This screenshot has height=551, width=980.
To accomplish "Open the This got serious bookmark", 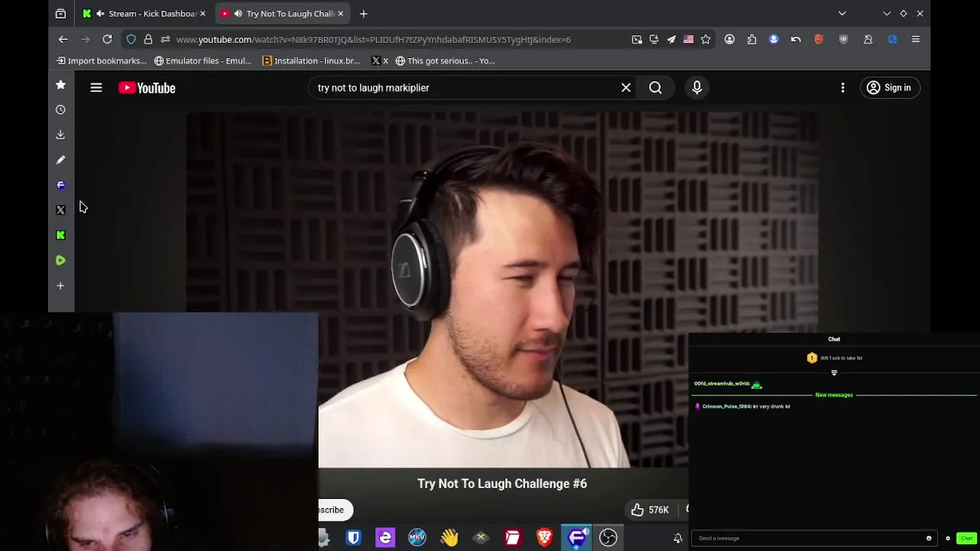I will 445,61.
